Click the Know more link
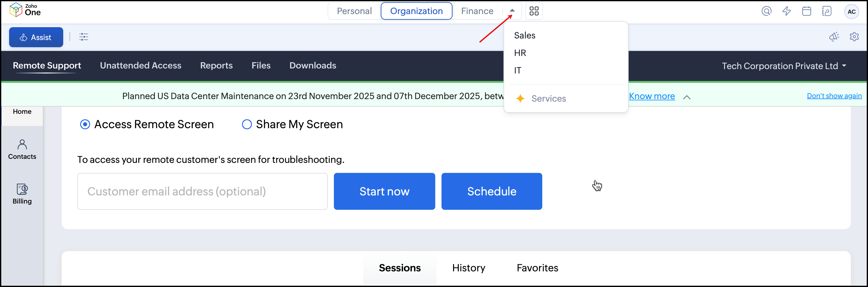 click(x=652, y=96)
